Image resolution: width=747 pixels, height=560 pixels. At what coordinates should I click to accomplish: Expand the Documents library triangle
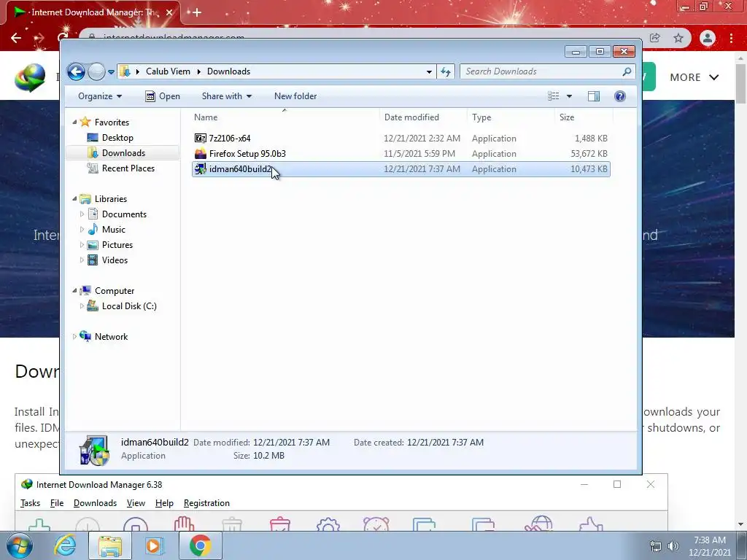82,214
